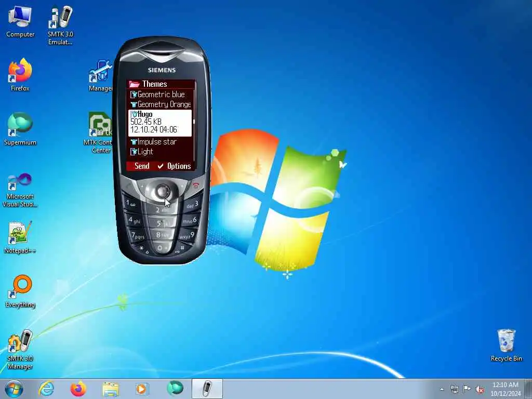The width and height of the screenshot is (532, 399).
Task: Open SMTK 3.0 Emulator desktop shortcut
Action: (60, 25)
